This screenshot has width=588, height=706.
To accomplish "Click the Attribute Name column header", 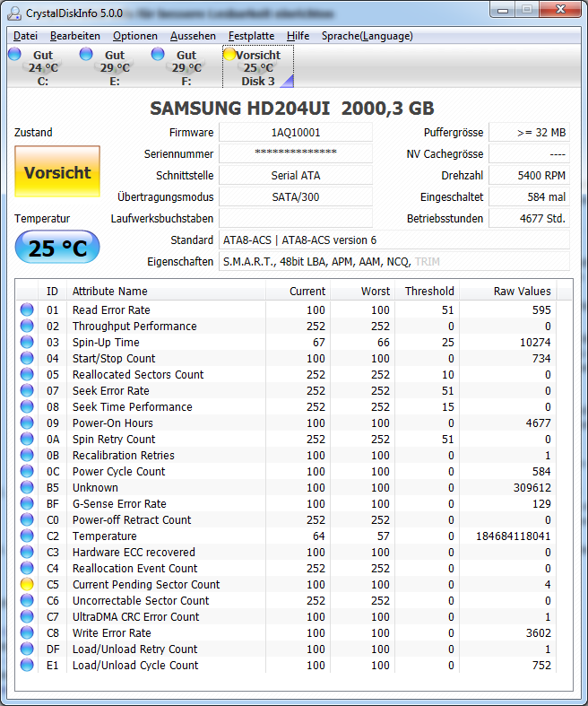I will (x=166, y=292).
